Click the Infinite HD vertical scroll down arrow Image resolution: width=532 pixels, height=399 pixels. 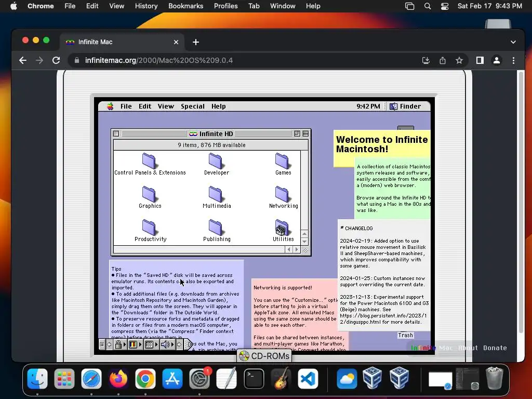click(x=304, y=242)
